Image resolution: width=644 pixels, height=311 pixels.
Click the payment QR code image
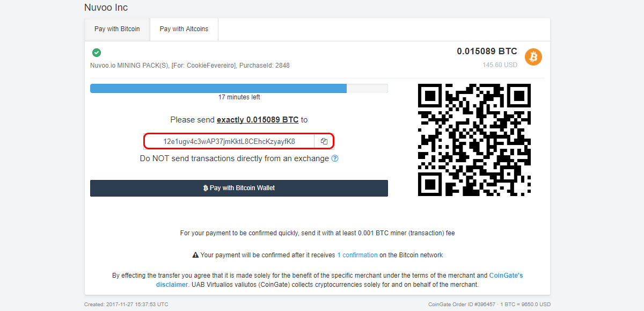point(474,140)
